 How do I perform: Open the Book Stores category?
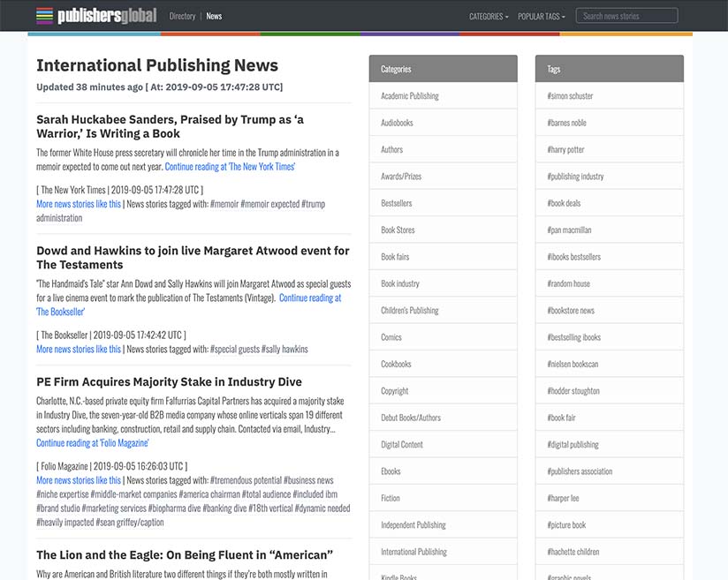[443, 230]
